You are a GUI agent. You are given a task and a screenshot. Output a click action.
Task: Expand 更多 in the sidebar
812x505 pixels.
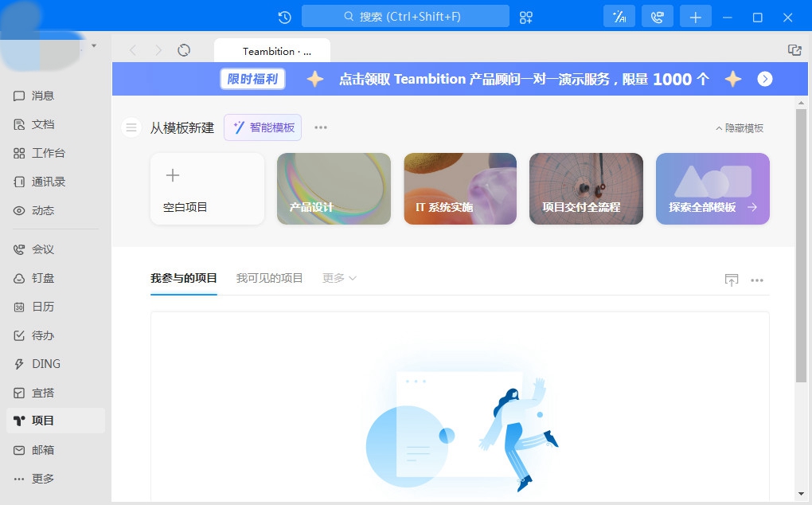point(56,479)
